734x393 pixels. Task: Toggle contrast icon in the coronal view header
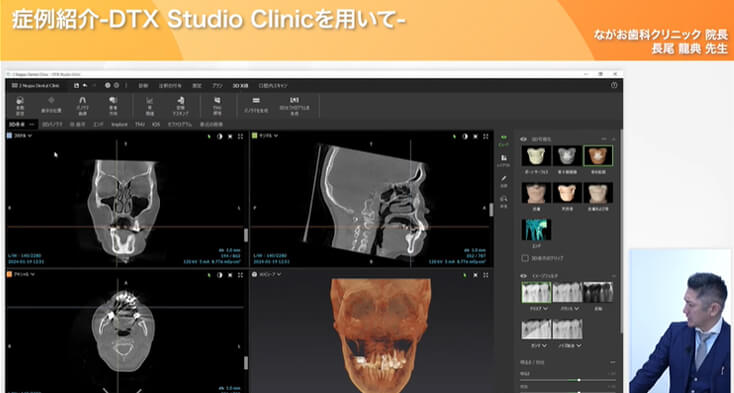pos(220,136)
